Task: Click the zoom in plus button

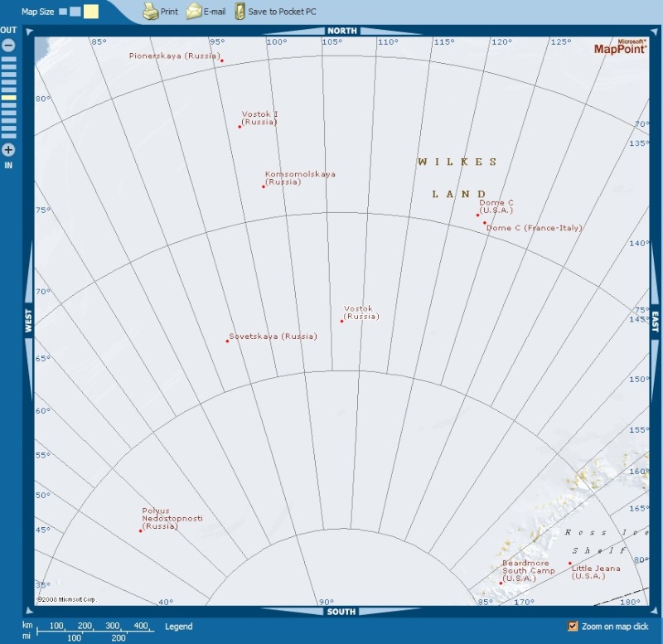Action: 8,150
